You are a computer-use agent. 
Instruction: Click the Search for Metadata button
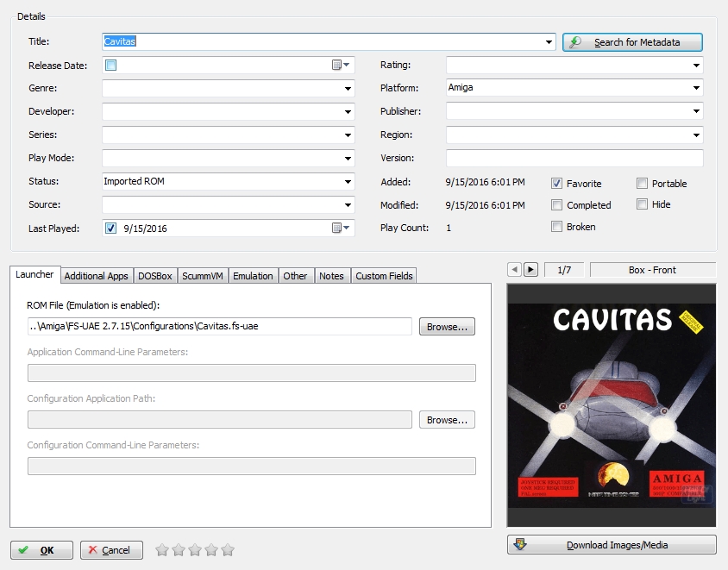pos(632,42)
